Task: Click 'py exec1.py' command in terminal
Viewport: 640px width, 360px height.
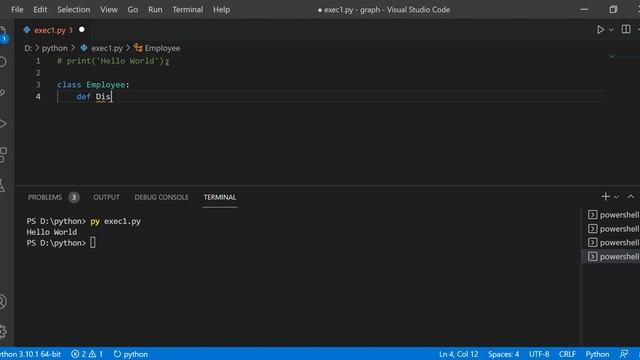Action: click(116, 221)
